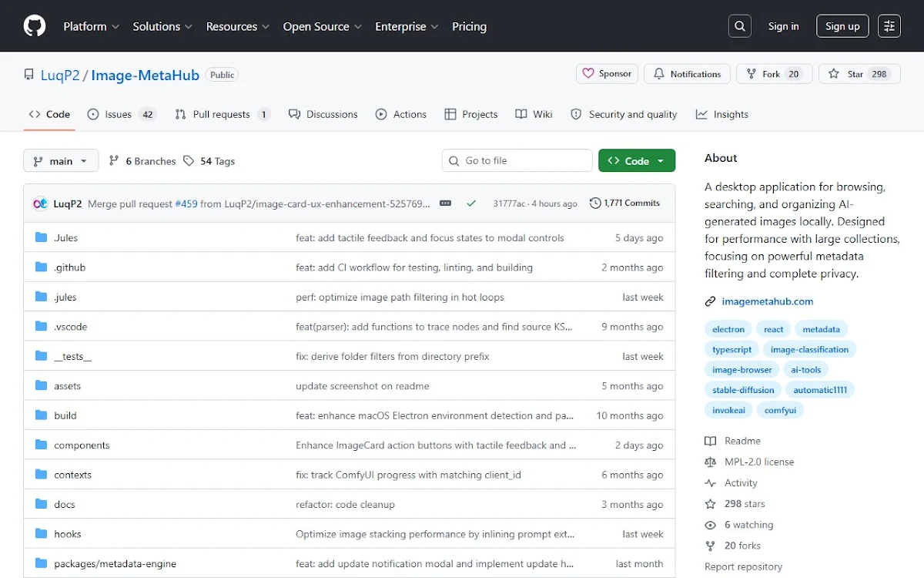The image size is (924, 578).
Task: Open the main branch selector dropdown
Action: point(61,161)
